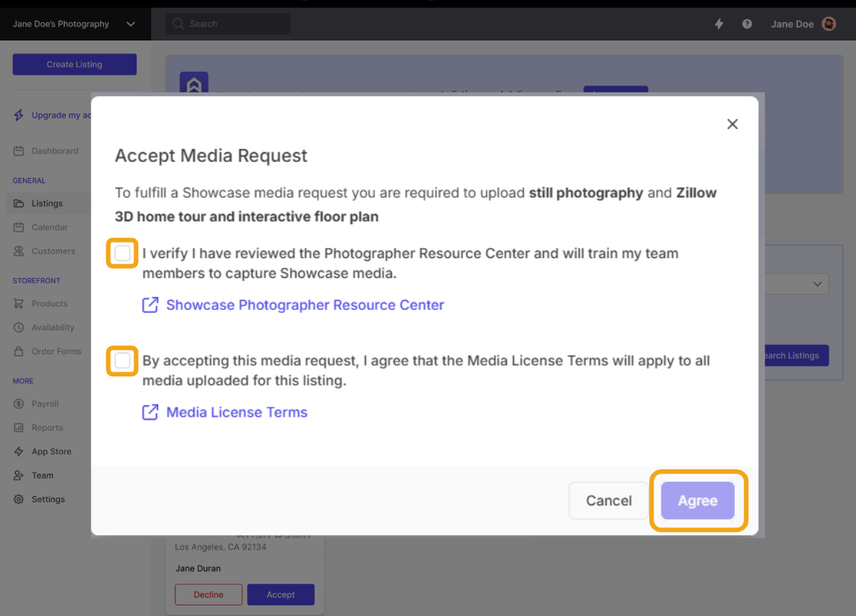Click the Team add-person icon

tap(18, 476)
